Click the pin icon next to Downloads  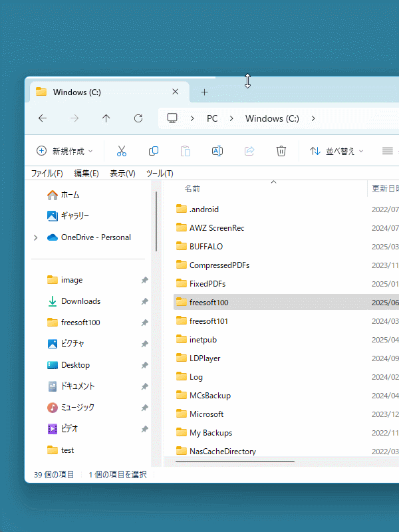(145, 301)
